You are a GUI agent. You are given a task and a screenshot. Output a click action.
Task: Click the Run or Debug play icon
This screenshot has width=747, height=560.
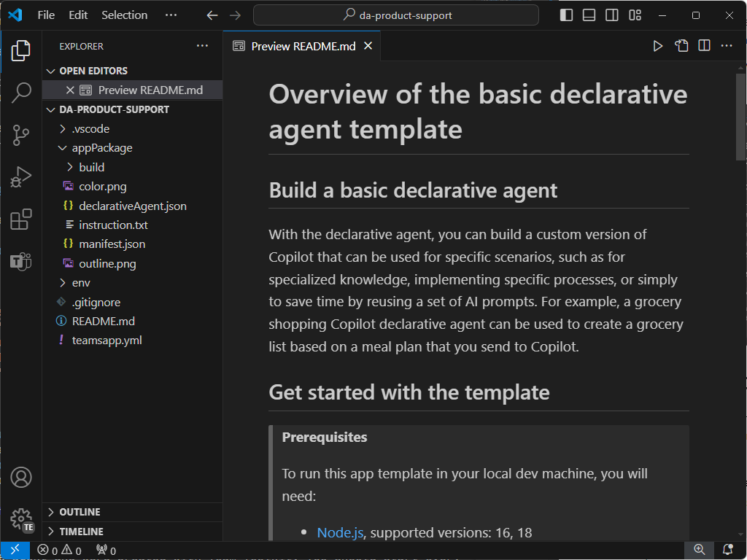[x=657, y=45]
